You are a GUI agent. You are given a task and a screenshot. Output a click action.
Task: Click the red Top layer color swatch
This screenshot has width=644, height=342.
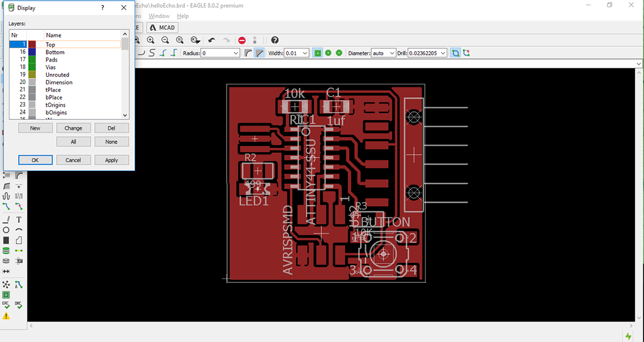click(x=32, y=45)
